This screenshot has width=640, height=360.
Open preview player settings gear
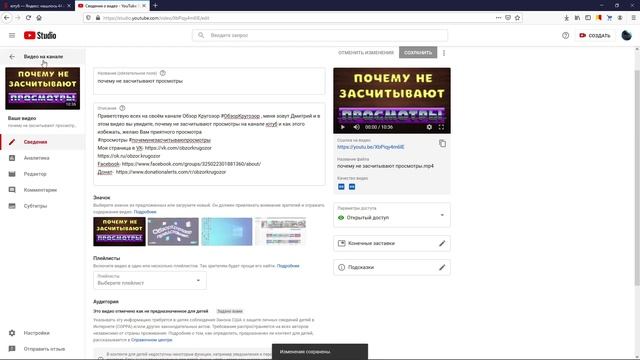pos(429,127)
